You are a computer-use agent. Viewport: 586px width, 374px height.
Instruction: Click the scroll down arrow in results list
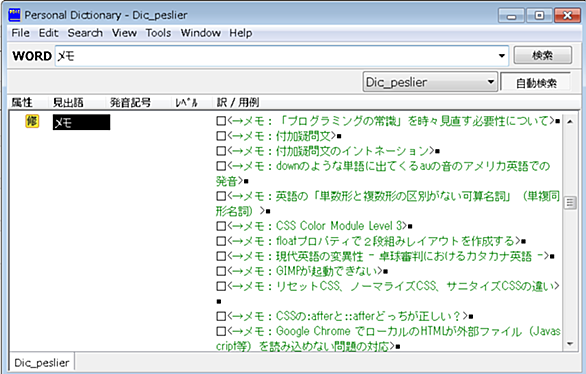[x=570, y=344]
